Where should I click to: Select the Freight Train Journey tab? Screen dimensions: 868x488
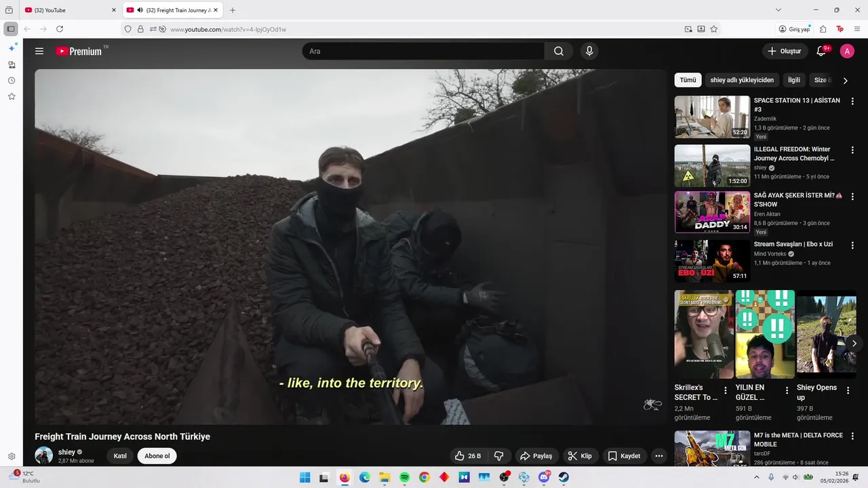tap(172, 10)
